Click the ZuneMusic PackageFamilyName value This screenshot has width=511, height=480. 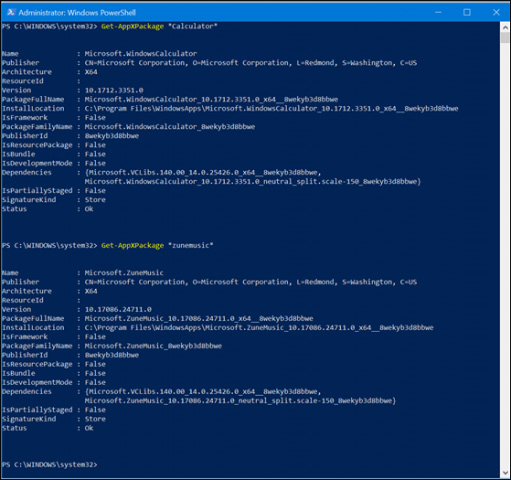pos(153,346)
